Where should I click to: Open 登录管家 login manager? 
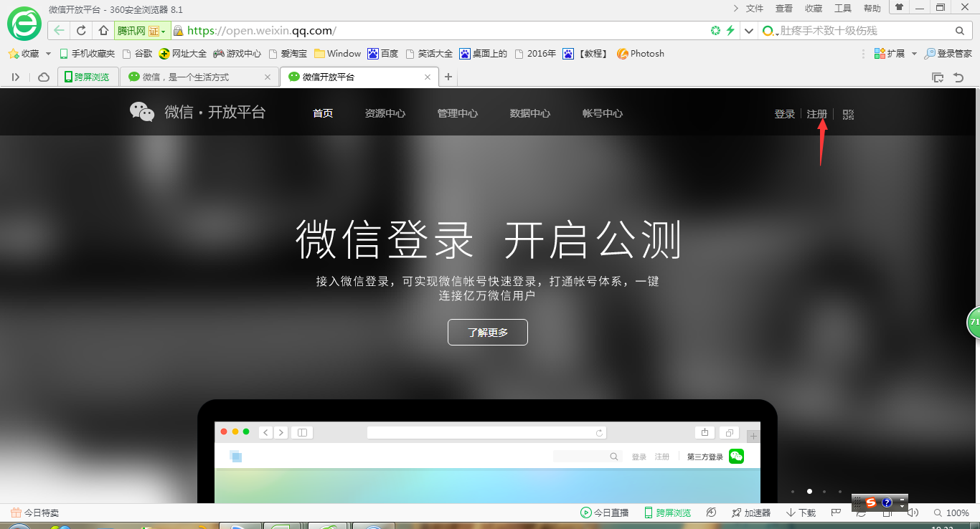[x=948, y=54]
